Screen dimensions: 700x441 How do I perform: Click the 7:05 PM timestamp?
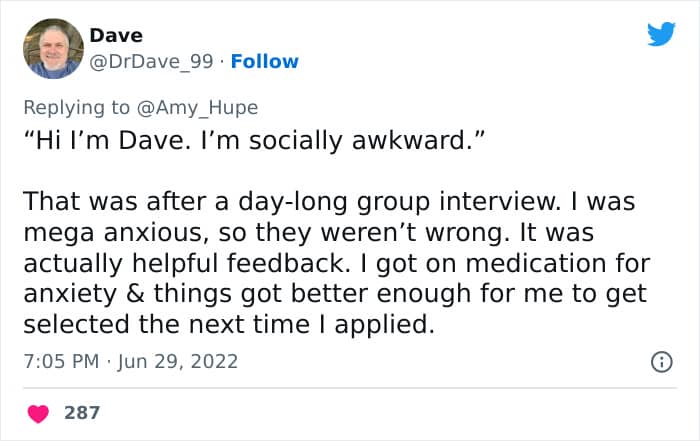click(61, 361)
